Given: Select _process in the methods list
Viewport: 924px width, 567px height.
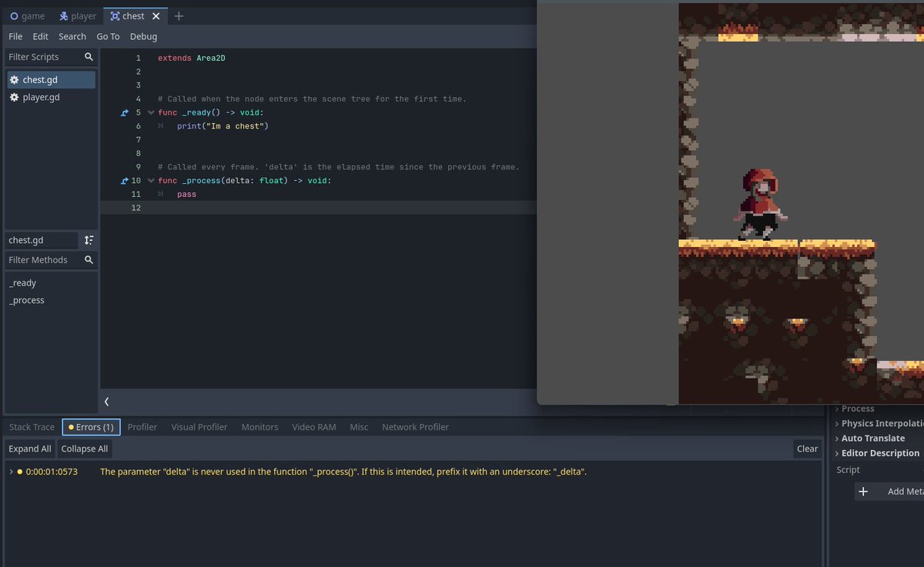Looking at the screenshot, I should pos(26,300).
